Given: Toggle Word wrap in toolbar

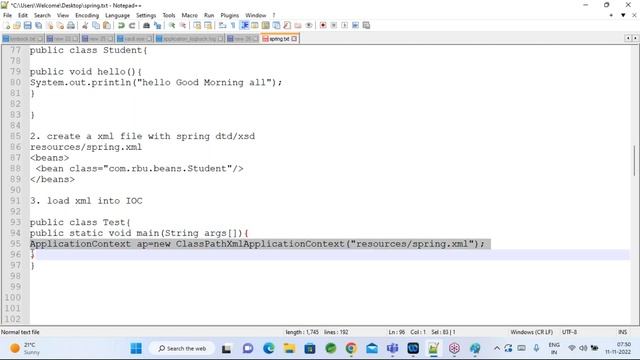Looking at the screenshot, I should 222,25.
